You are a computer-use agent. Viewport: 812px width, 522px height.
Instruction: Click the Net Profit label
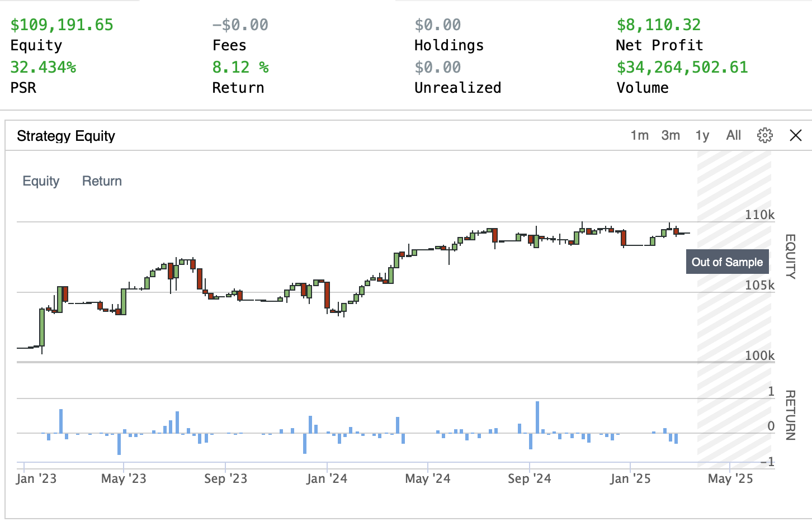[x=659, y=45]
